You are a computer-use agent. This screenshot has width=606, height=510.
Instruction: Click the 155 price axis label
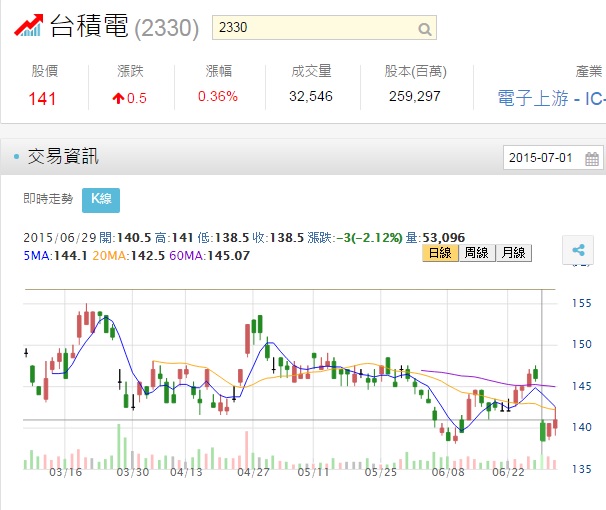coord(582,303)
